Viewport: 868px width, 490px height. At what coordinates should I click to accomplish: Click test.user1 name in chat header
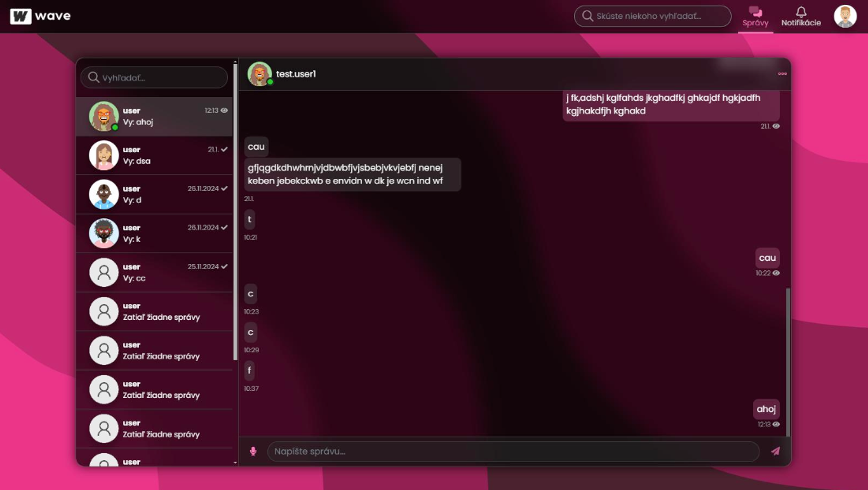point(296,74)
